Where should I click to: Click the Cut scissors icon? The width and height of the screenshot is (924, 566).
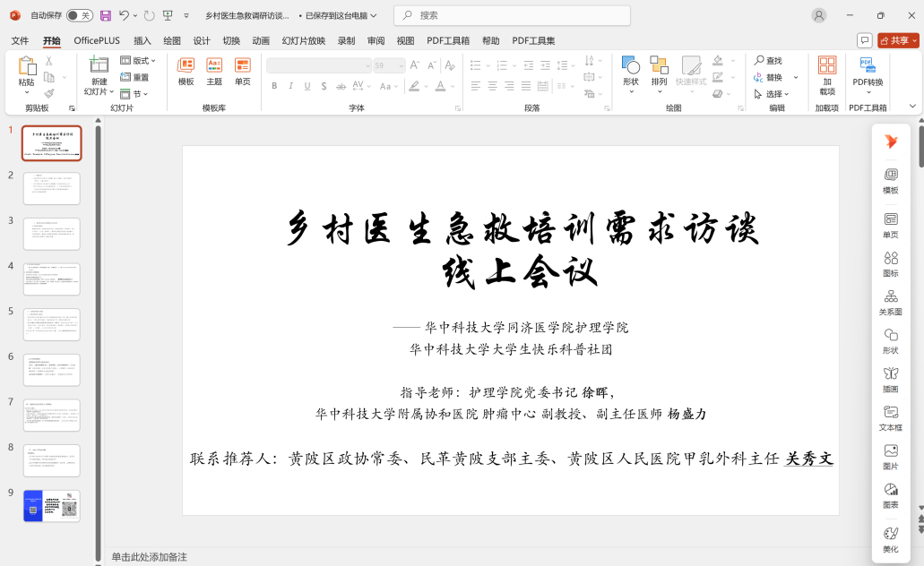point(49,61)
